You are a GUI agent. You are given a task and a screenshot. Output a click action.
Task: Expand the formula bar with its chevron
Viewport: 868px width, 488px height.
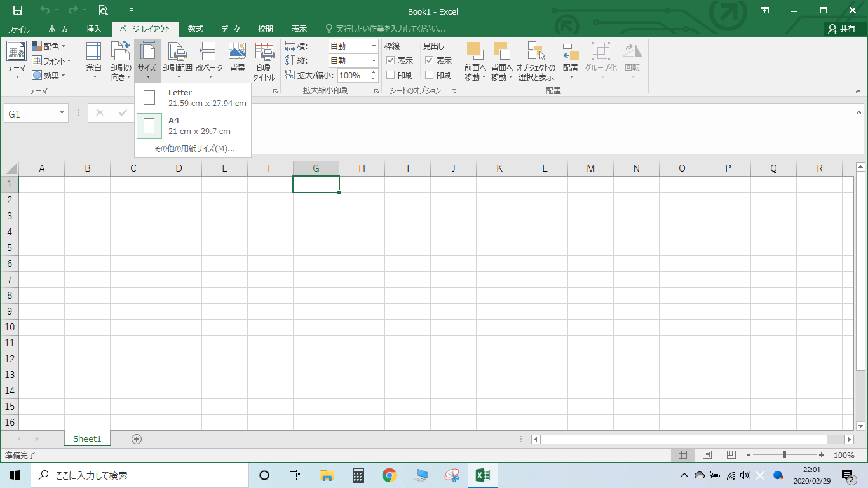coord(859,112)
